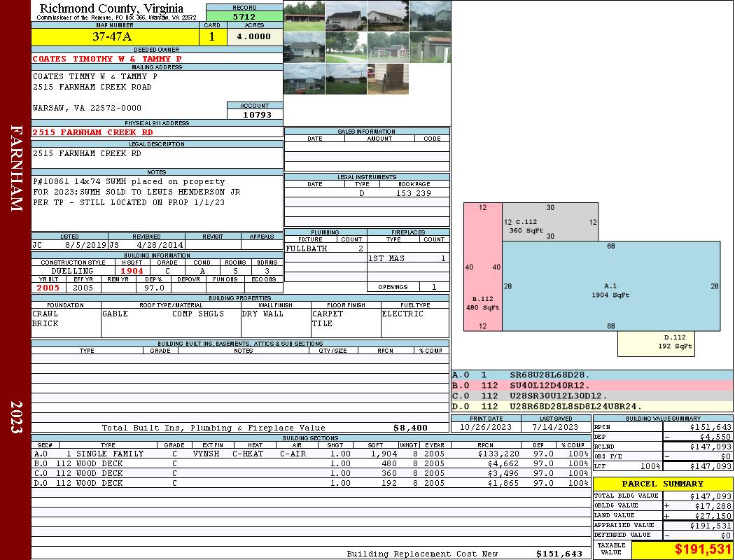The width and height of the screenshot is (735, 560).
Task: Click the vertical 2023 year label on the sidebar
Action: (x=16, y=417)
